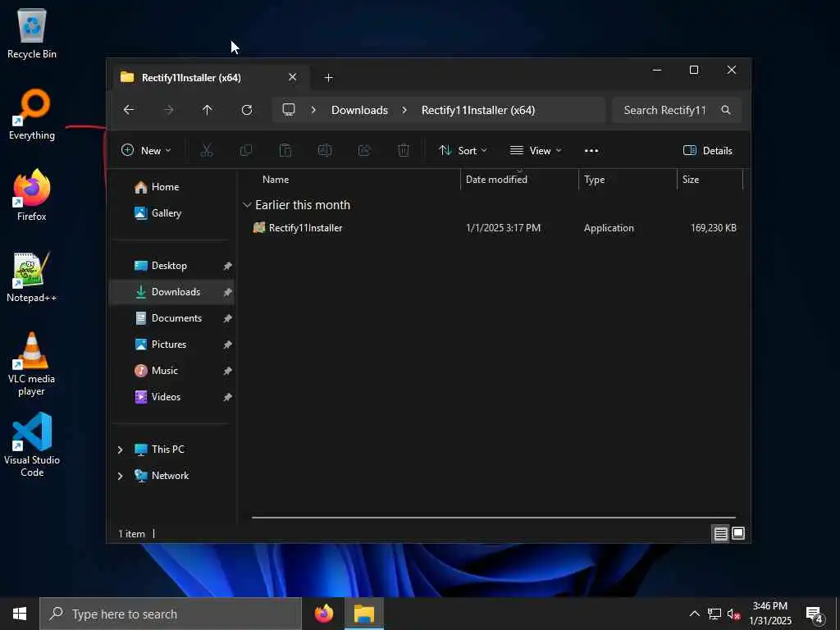Show hidden tray icons chevron

(x=694, y=614)
